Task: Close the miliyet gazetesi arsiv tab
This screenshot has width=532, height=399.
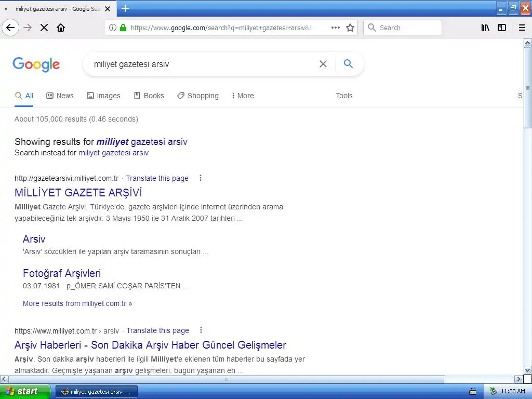Action: point(108,9)
